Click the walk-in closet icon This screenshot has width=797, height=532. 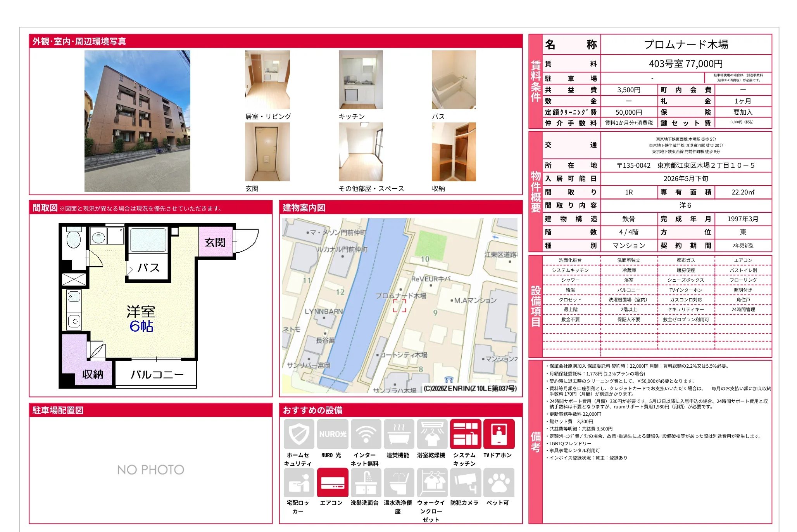432,482
